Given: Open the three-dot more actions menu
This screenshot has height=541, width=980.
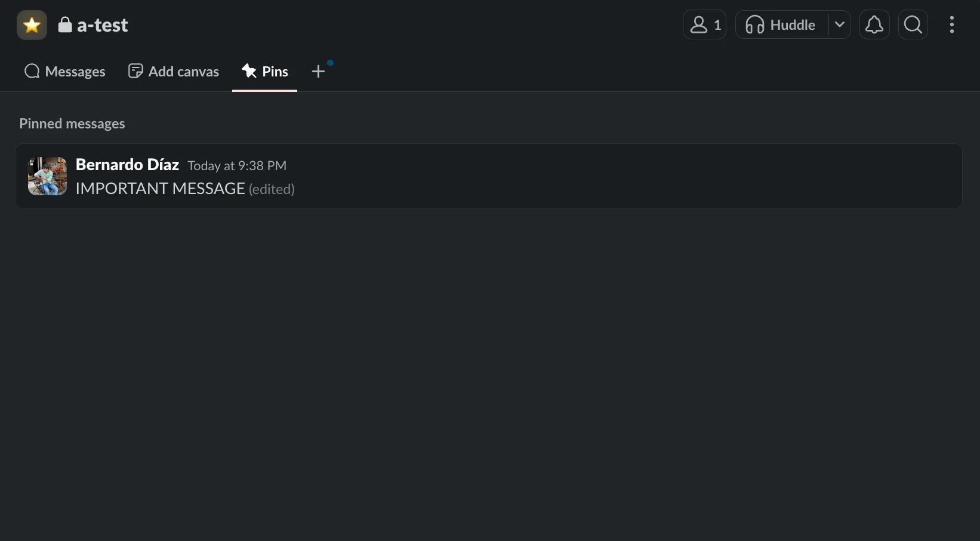Looking at the screenshot, I should click(952, 25).
